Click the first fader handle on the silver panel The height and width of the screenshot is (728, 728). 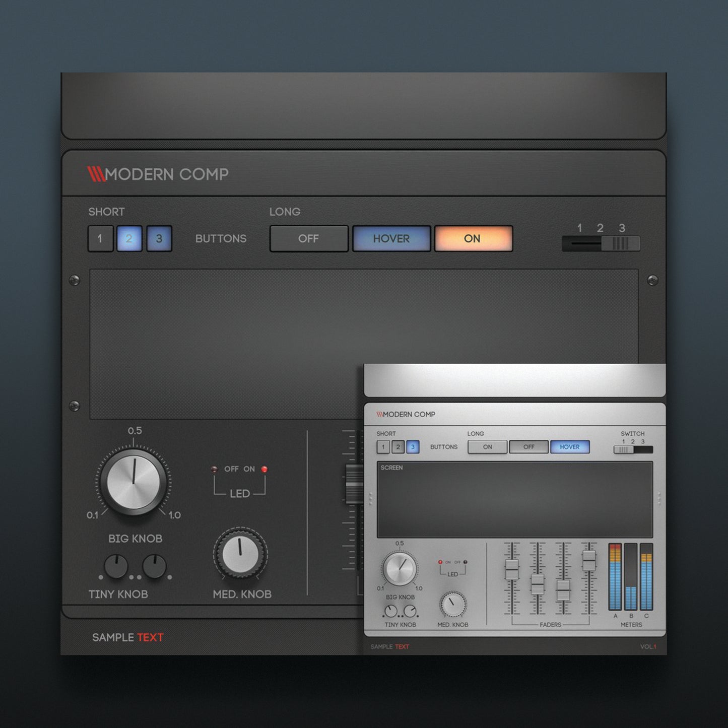point(512,569)
